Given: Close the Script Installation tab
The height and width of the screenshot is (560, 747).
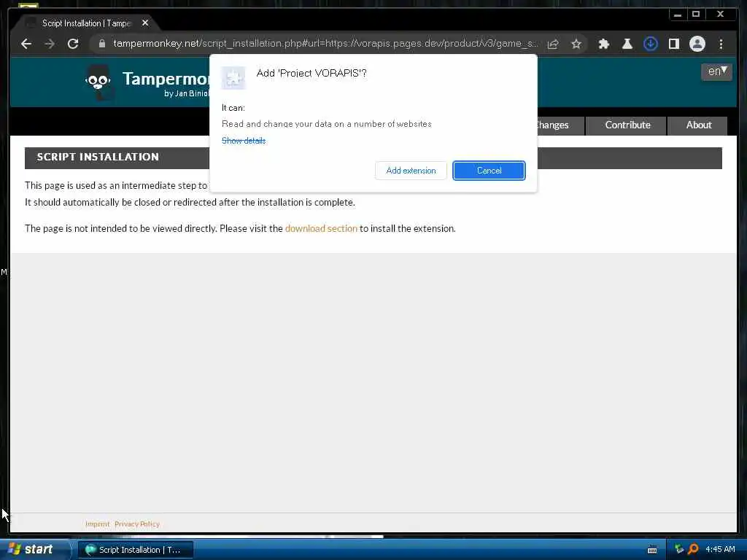Looking at the screenshot, I should (145, 23).
